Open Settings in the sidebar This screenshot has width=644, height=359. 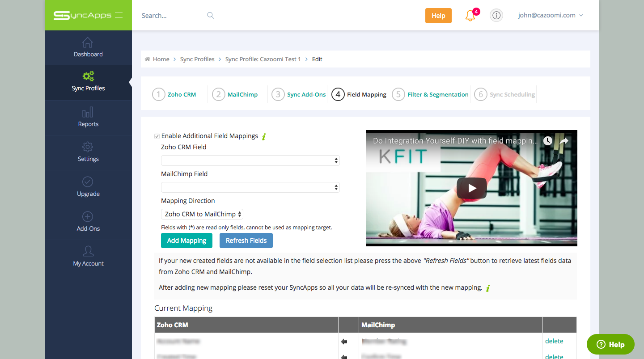point(88,152)
